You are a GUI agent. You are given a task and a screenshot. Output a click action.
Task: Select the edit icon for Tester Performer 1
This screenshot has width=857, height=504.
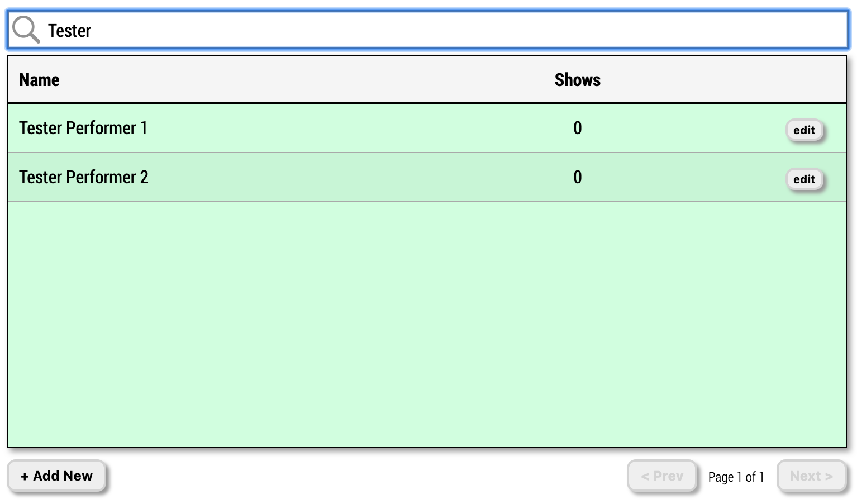pos(804,130)
